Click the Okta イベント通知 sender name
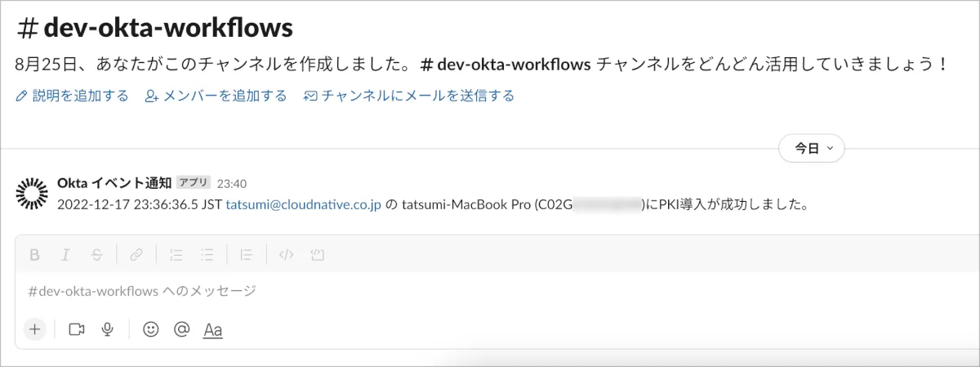This screenshot has height=367, width=980. [x=114, y=183]
